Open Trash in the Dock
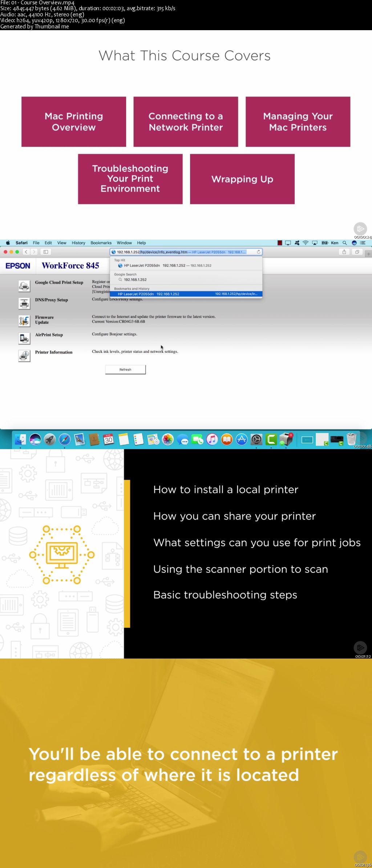The image size is (372, 868). tap(351, 439)
